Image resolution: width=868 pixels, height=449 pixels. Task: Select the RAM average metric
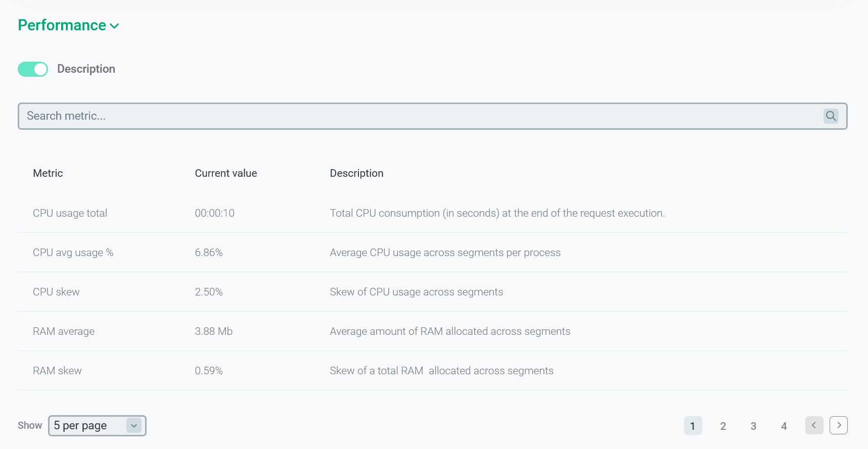pyautogui.click(x=64, y=331)
